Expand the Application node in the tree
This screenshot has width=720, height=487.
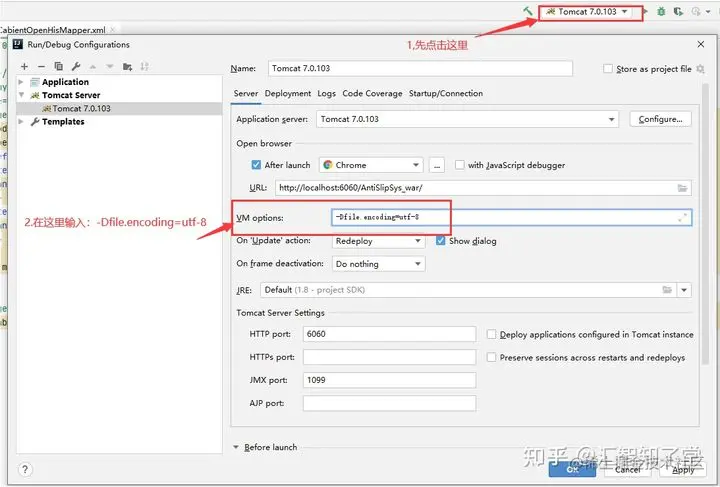pos(21,82)
